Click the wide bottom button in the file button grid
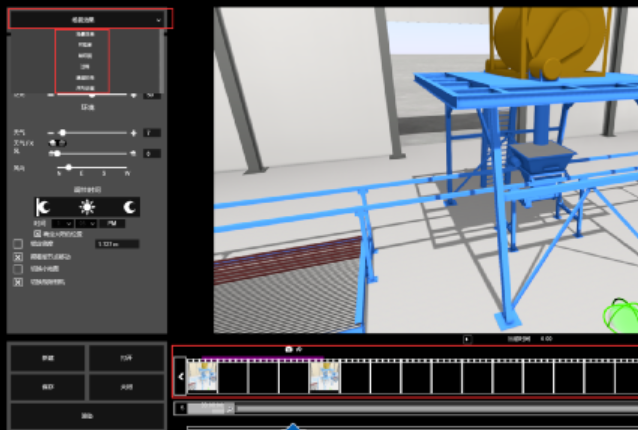 [87, 416]
